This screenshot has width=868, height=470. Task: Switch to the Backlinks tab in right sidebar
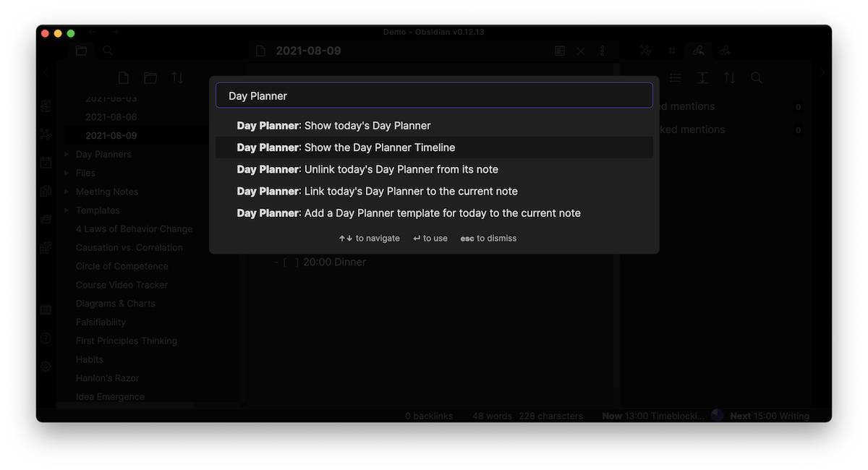click(698, 51)
